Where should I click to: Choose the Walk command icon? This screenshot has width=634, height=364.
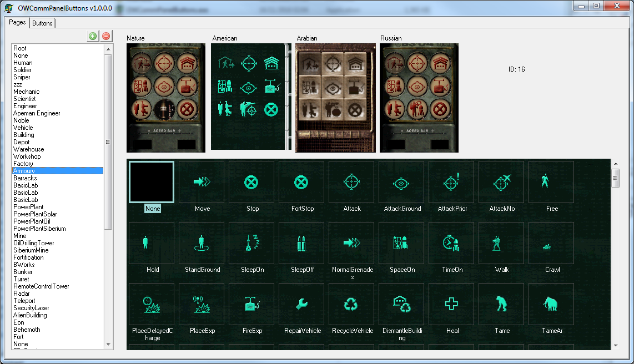click(x=501, y=243)
